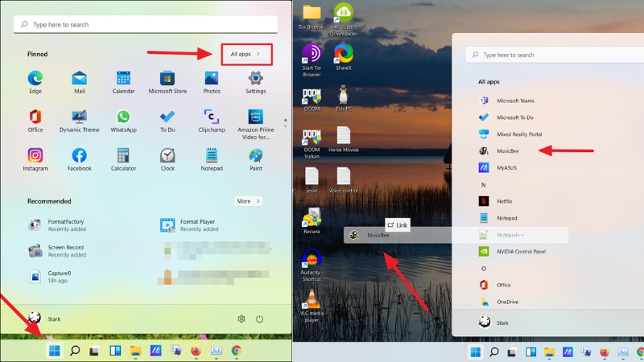
Task: Select the Recuva desktop shortcut
Action: [312, 220]
